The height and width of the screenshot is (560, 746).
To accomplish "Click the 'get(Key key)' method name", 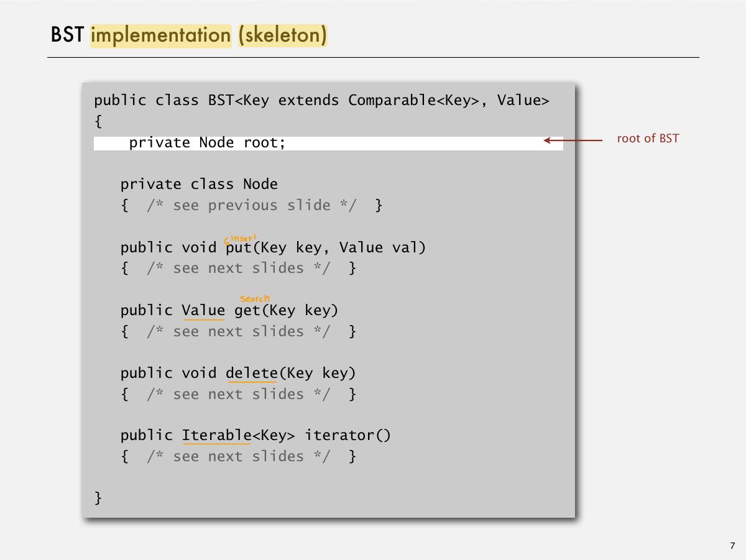I will (286, 311).
